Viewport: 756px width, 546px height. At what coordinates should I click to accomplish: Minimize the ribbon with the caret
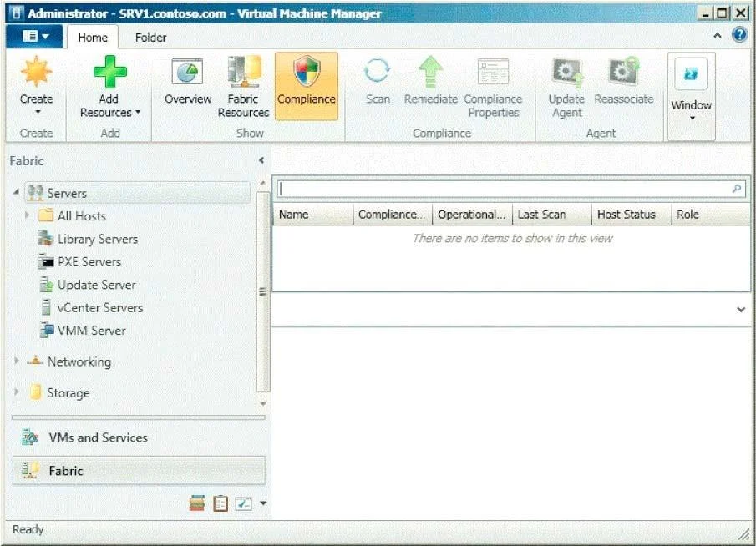[718, 35]
